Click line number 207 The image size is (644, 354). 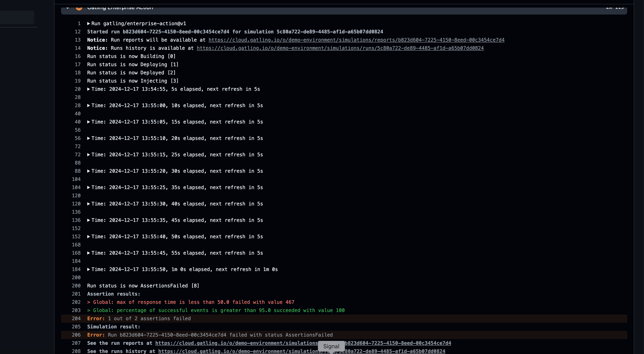coord(76,343)
